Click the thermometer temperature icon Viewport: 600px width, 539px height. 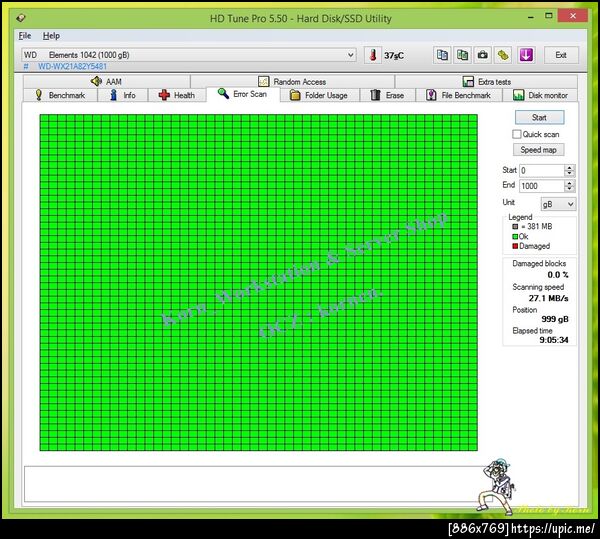[x=373, y=55]
